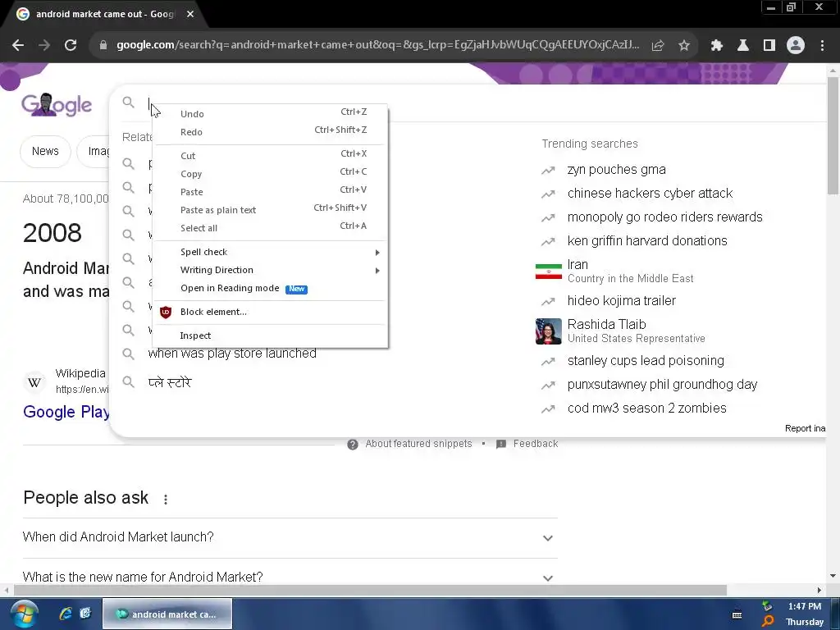Choose Redo in the context menu
Screen dimensions: 840x630
click(x=271, y=132)
